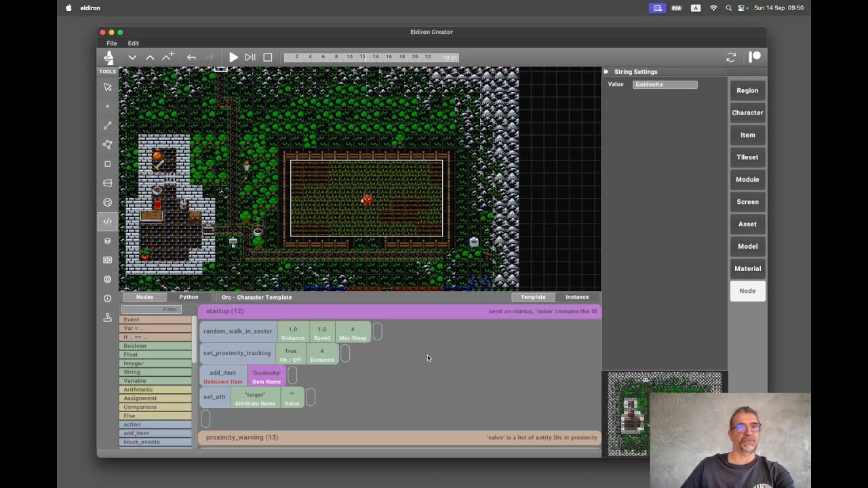Click the flag-shaped icon at top right
This screenshot has width=868, height=488.
click(x=754, y=57)
